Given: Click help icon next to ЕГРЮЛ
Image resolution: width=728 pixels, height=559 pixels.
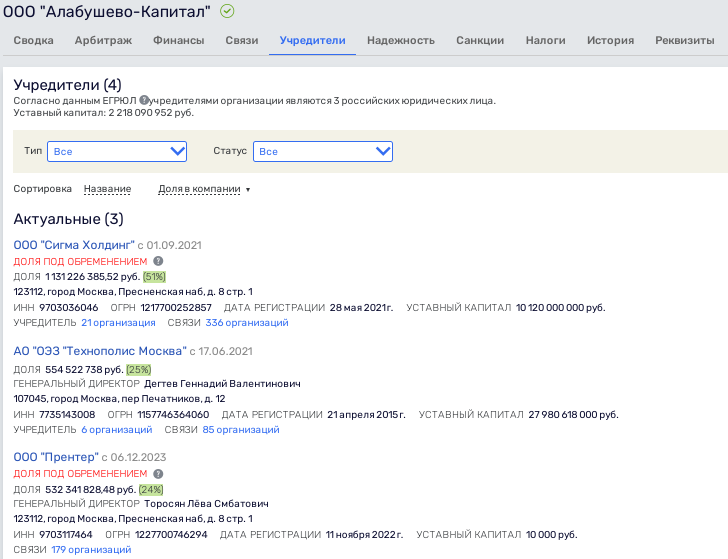Looking at the screenshot, I should (144, 100).
